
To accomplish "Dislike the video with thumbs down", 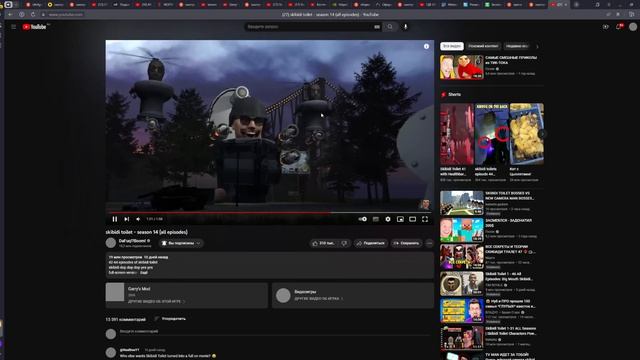I will tap(345, 243).
